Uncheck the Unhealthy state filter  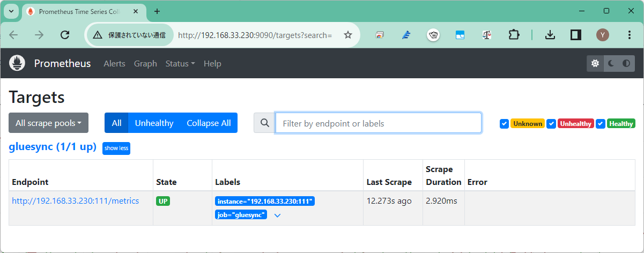click(551, 123)
